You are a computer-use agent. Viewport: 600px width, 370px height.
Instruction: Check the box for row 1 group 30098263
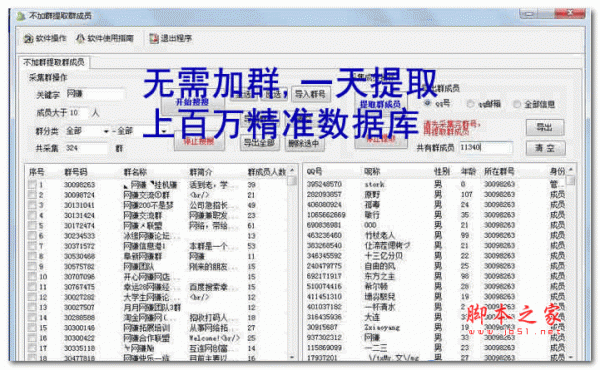coord(32,185)
